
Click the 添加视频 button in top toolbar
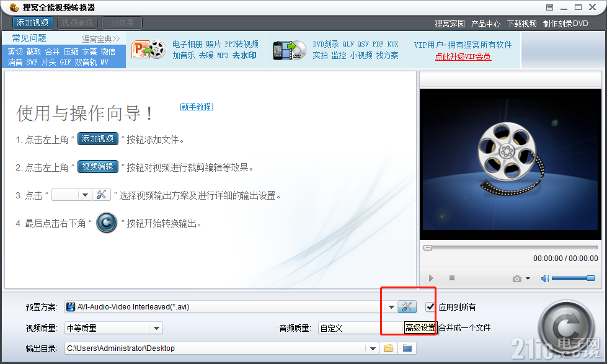point(32,23)
